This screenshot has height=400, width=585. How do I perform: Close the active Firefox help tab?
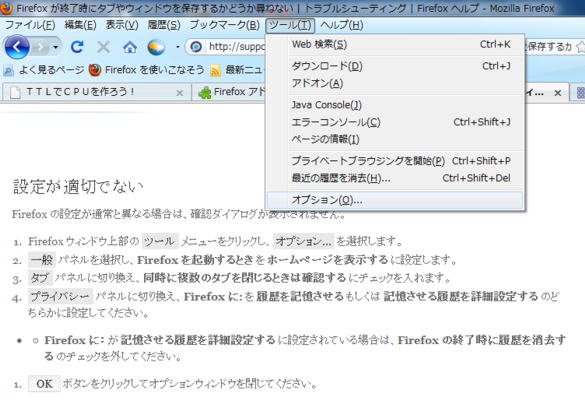click(558, 93)
